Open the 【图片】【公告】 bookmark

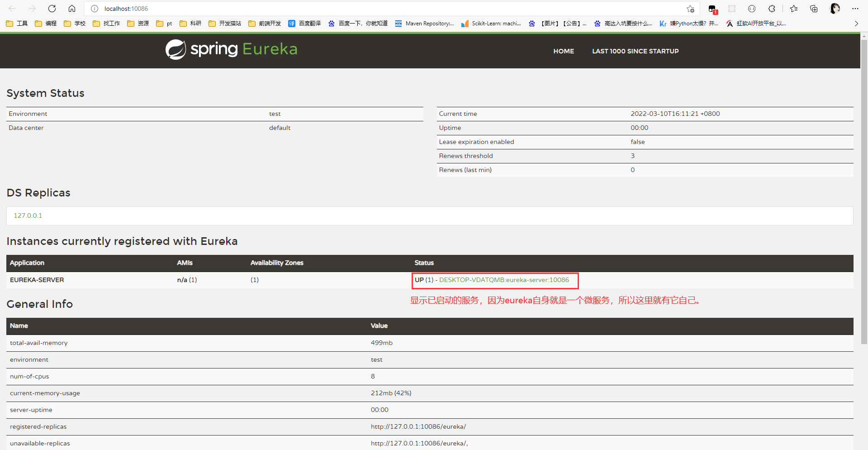pos(557,24)
